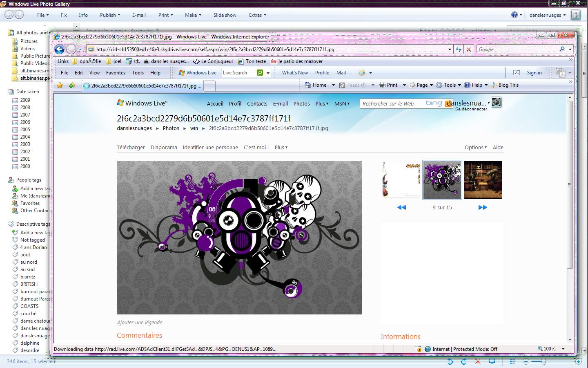Open the Edit menu in Internet Explorer
Screen dimensions: 588x368
pyautogui.click(x=79, y=73)
